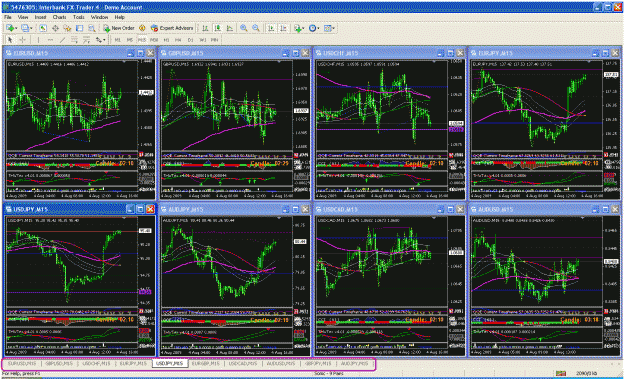Open the File menu
This screenshot has height=379, width=625.
click(x=8, y=17)
